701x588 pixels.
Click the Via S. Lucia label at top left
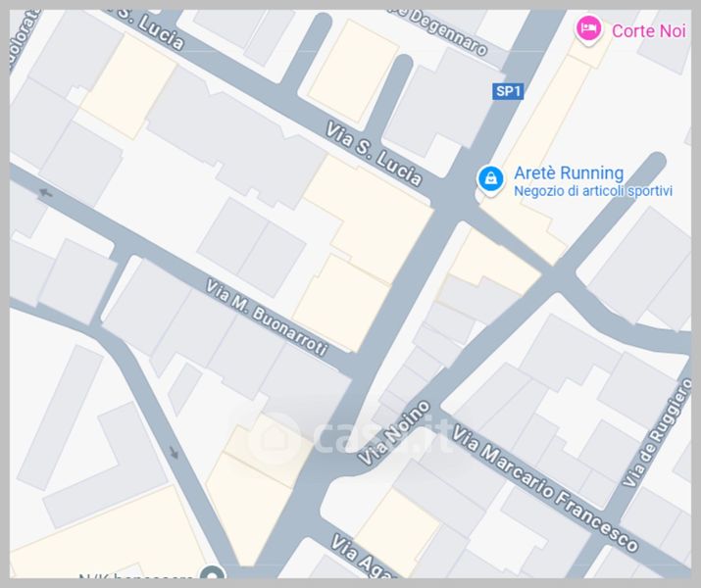tap(151, 29)
